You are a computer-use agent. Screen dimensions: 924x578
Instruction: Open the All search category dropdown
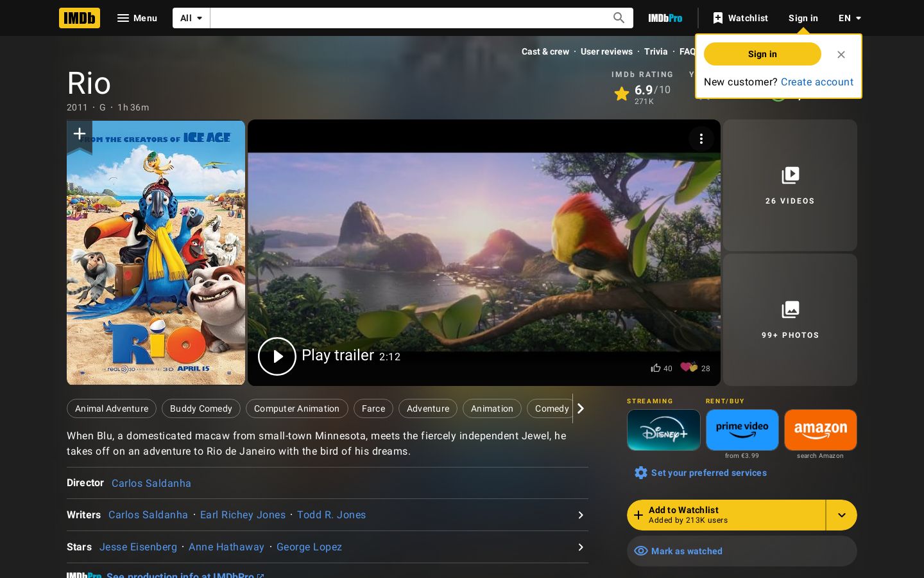coord(191,18)
